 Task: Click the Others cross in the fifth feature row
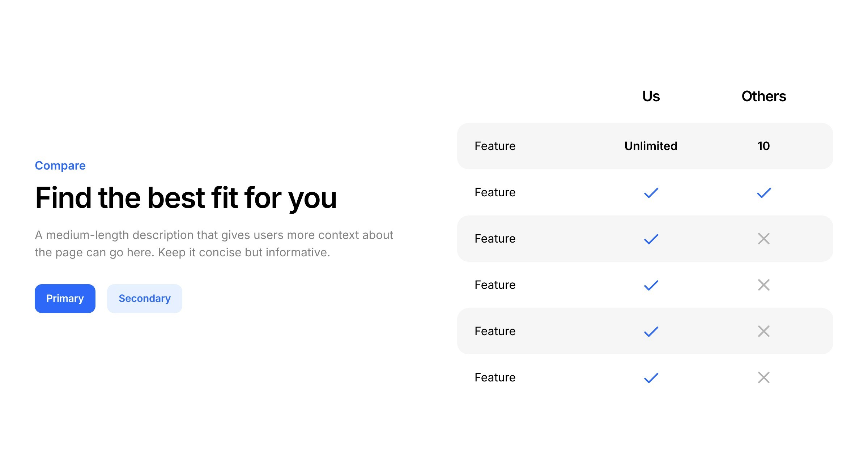[x=764, y=331]
